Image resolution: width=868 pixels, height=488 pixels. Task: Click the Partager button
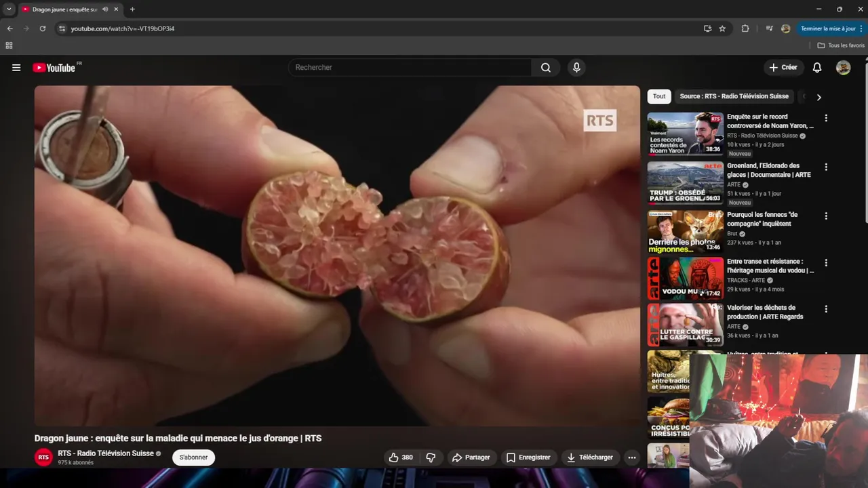pyautogui.click(x=471, y=457)
